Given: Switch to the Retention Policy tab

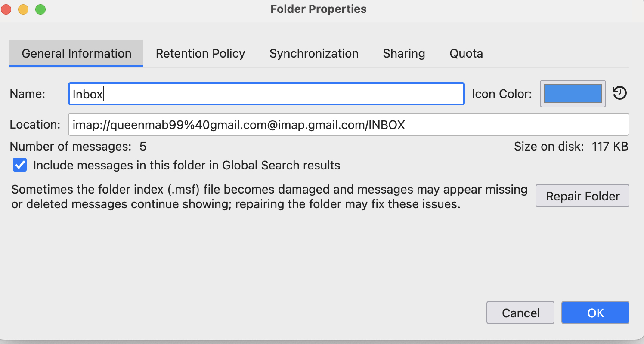Looking at the screenshot, I should (x=200, y=54).
